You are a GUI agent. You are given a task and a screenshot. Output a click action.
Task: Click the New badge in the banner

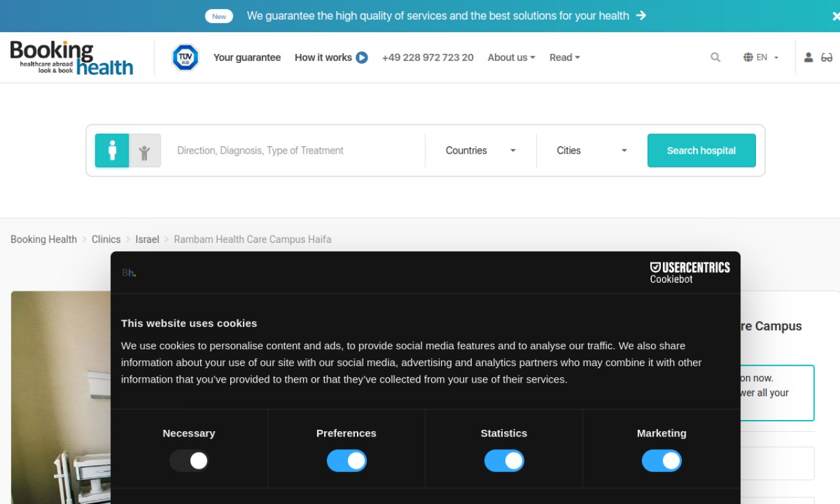pos(219,16)
